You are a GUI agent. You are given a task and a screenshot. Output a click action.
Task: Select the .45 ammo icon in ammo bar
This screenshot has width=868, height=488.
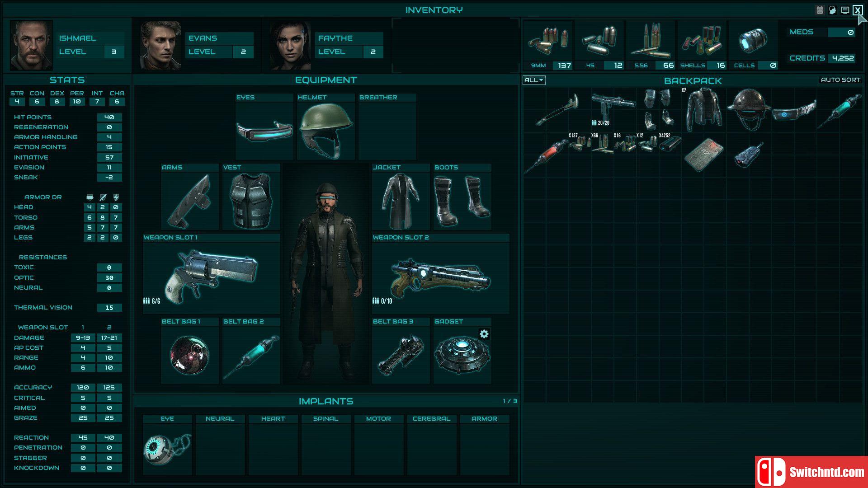point(599,41)
